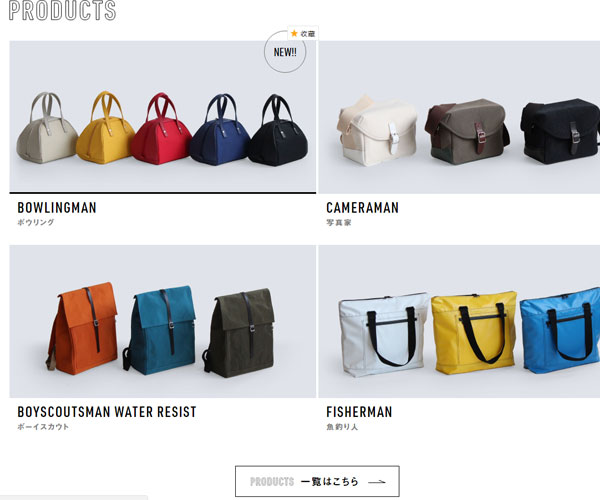The height and width of the screenshot is (500, 600).
Task: Open the BOWLINGMAN product title
Action: [57, 208]
